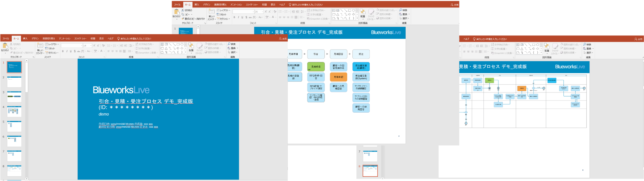This screenshot has width=644, height=181.
Task: Click the Format Painter brush in the middle window
Action: point(183,19)
